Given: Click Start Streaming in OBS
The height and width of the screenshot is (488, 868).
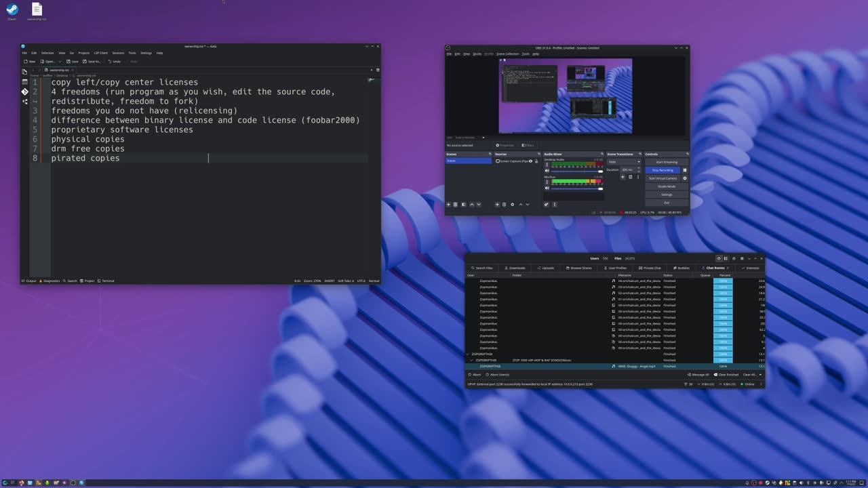Looking at the screenshot, I should coord(667,162).
